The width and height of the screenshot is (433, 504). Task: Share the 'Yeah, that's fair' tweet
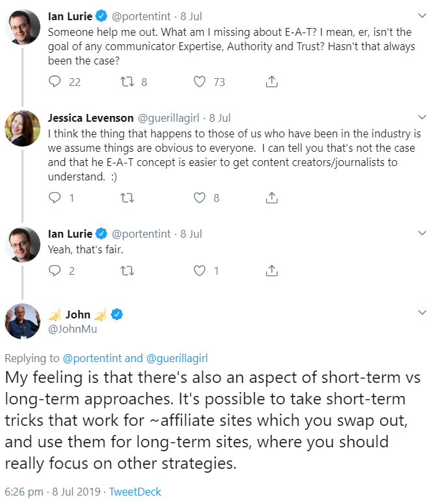[x=272, y=271]
